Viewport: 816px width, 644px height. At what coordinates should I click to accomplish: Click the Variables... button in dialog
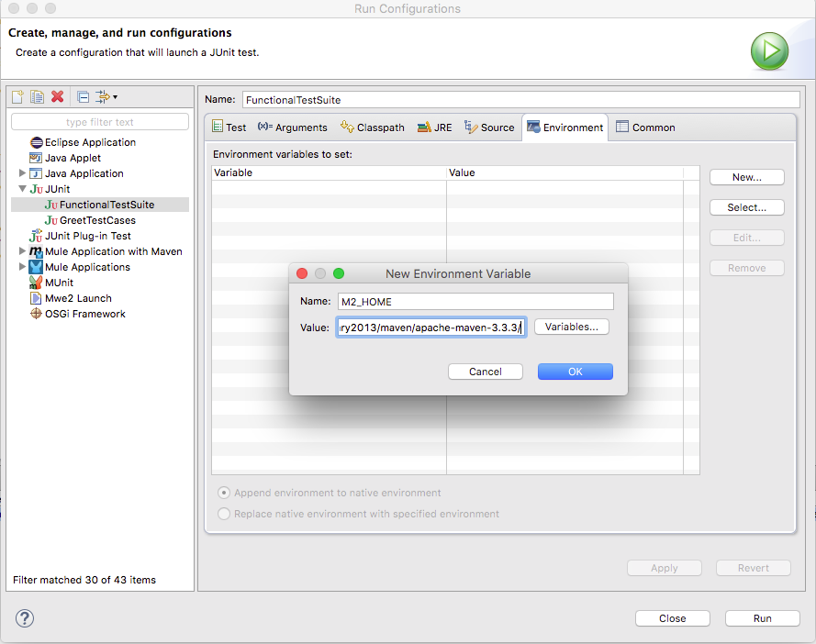(x=572, y=327)
